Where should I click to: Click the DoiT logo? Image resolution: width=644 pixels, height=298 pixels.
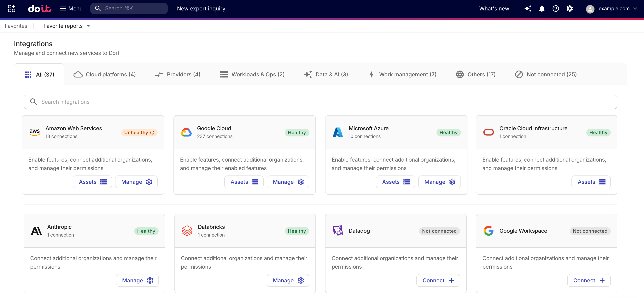39,9
